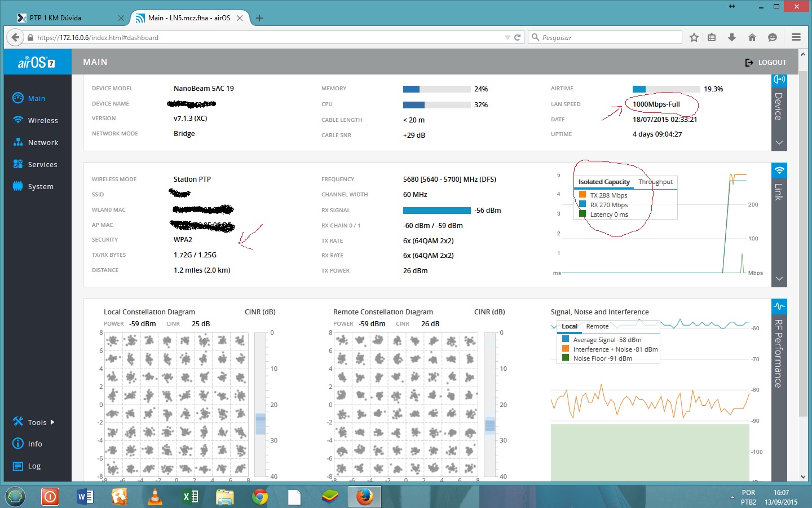Click the blue RX 270 Mbps legend swatch

(582, 204)
